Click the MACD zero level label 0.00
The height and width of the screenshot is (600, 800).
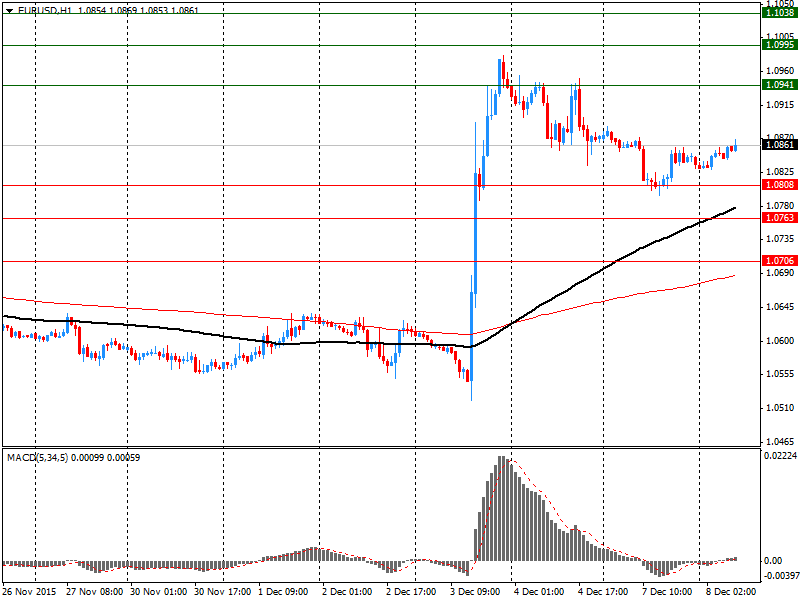click(773, 561)
